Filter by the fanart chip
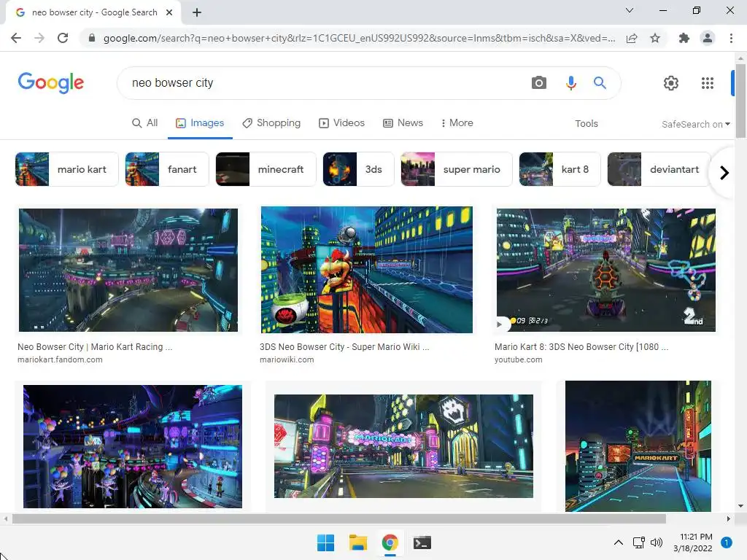Image resolution: width=747 pixels, height=560 pixels. click(167, 169)
